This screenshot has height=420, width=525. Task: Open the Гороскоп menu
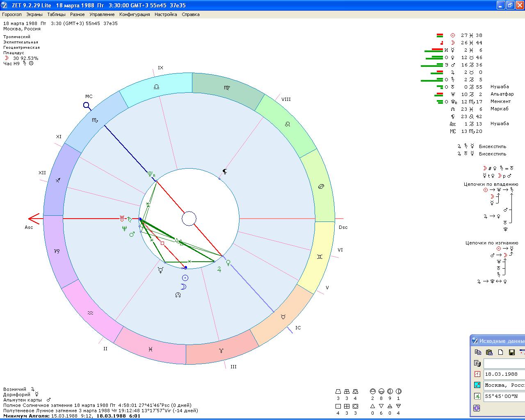pyautogui.click(x=12, y=14)
